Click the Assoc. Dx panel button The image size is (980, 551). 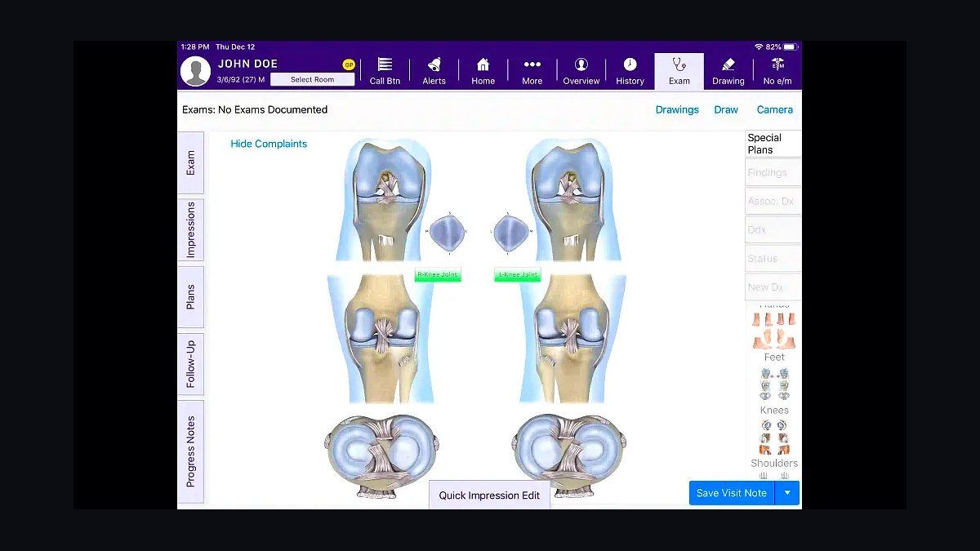[x=773, y=201]
